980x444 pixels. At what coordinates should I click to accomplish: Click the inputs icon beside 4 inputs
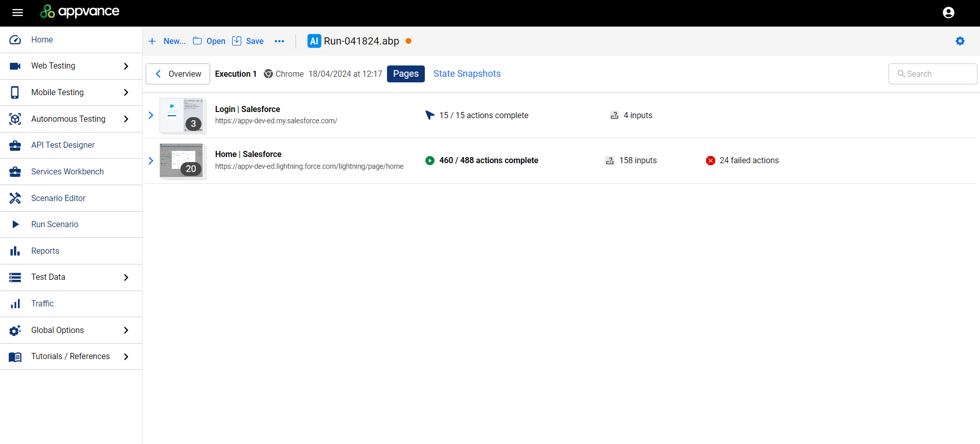(614, 116)
